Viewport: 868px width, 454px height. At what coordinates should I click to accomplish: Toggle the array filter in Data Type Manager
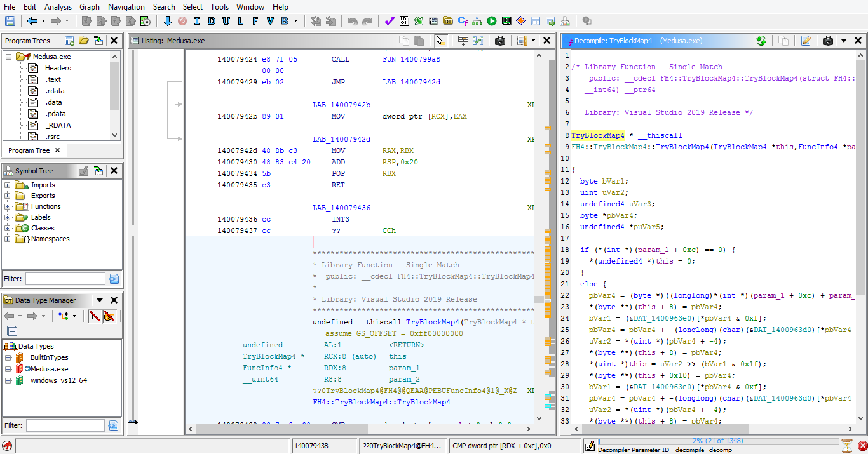tap(94, 316)
